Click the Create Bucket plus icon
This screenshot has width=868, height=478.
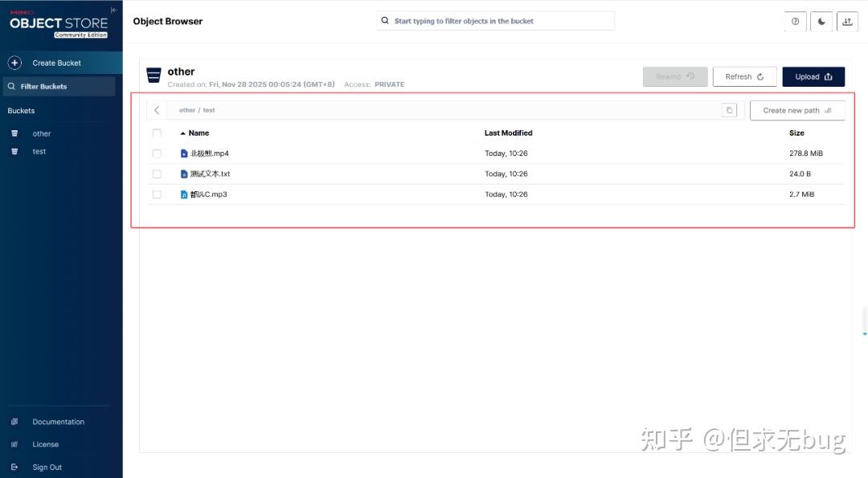pos(15,63)
